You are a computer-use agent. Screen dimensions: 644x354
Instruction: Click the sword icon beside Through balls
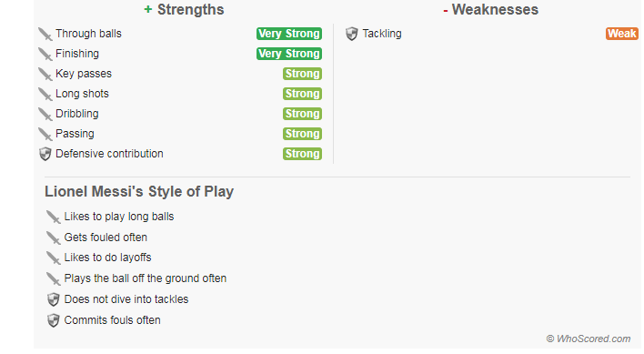coord(45,34)
